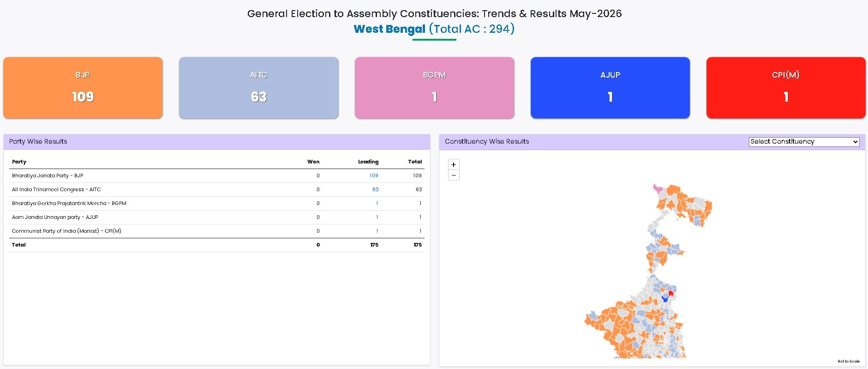
Task: Click 'Bharatiya Gorkha Prajatantrik Morcha - BGPM' text
Action: [69, 203]
